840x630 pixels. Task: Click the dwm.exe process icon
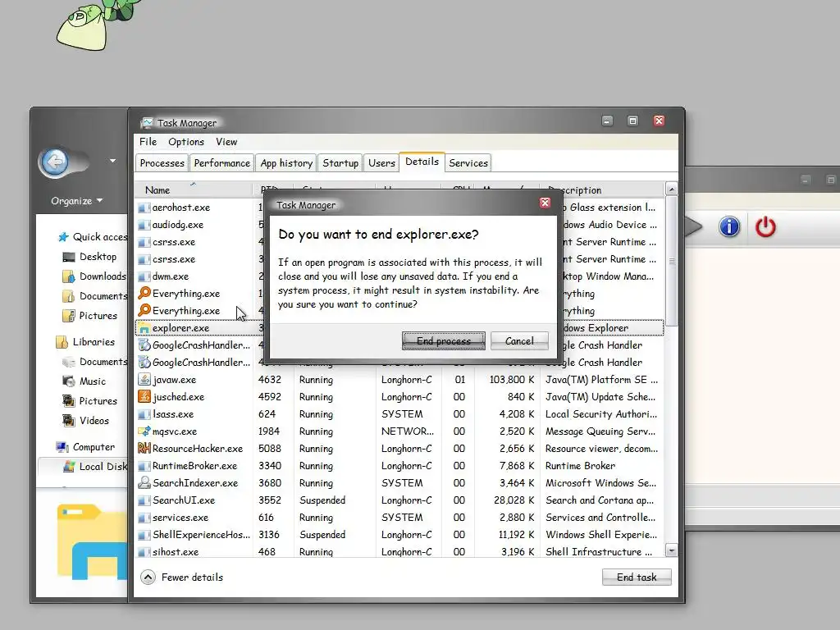point(144,276)
